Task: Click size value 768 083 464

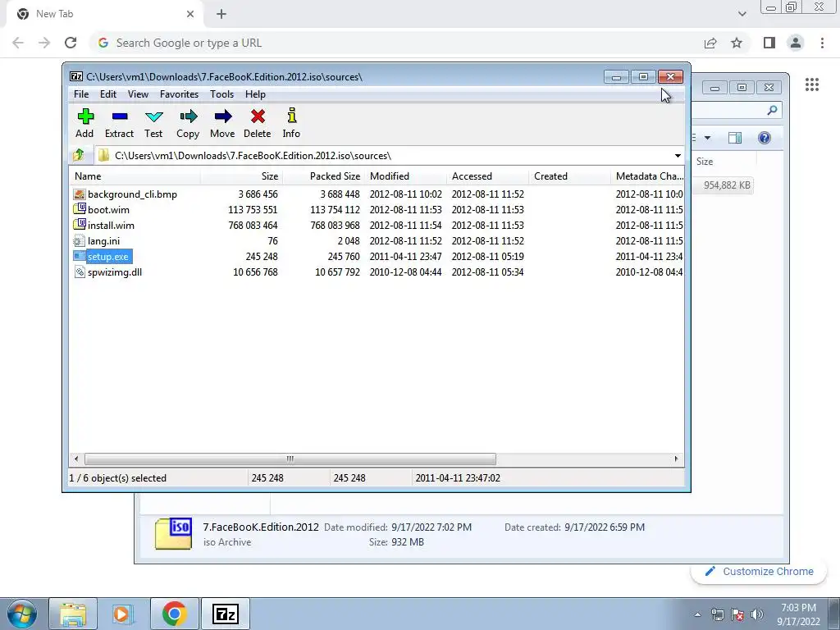Action: pyautogui.click(x=253, y=226)
